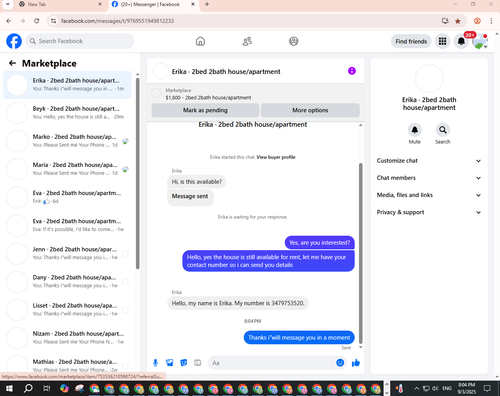Go back using the Marketplace back arrow
The width and height of the screenshot is (500, 396).
[12, 63]
